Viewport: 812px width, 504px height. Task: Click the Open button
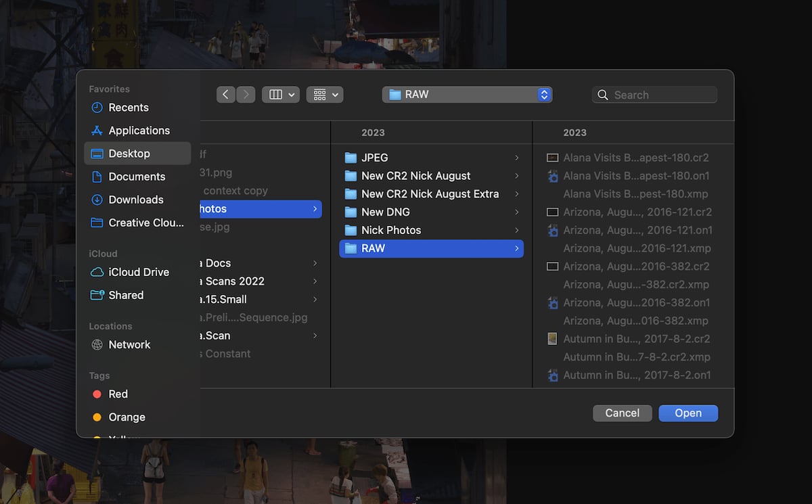(x=687, y=413)
